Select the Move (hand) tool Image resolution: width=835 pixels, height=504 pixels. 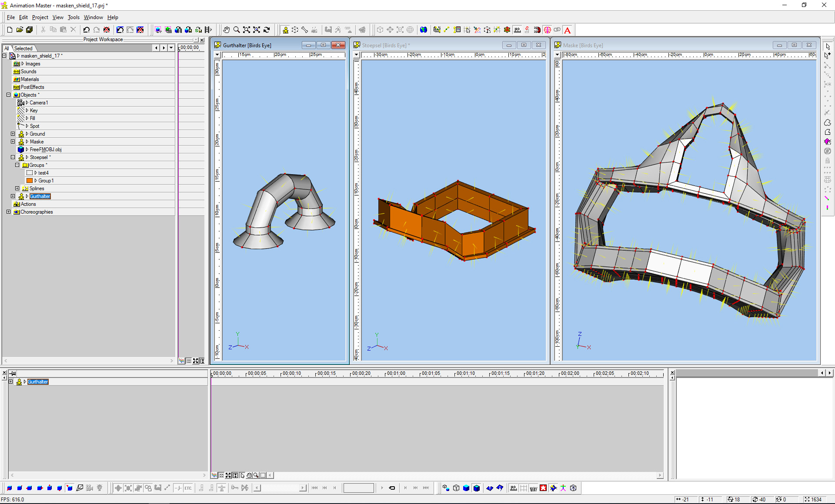coord(227,30)
